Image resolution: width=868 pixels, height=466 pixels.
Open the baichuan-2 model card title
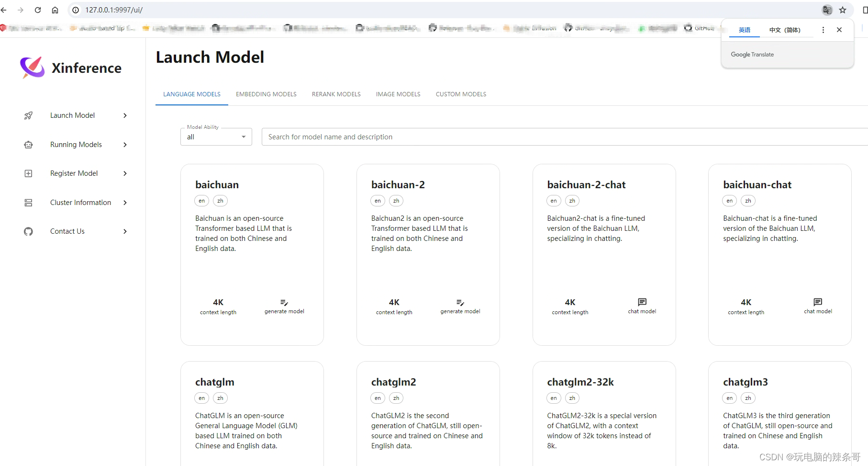click(398, 185)
